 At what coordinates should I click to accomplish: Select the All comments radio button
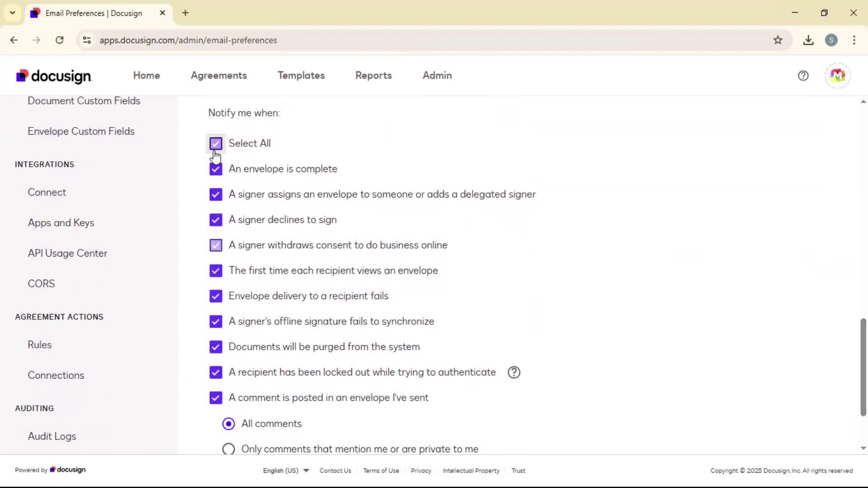[228, 424]
